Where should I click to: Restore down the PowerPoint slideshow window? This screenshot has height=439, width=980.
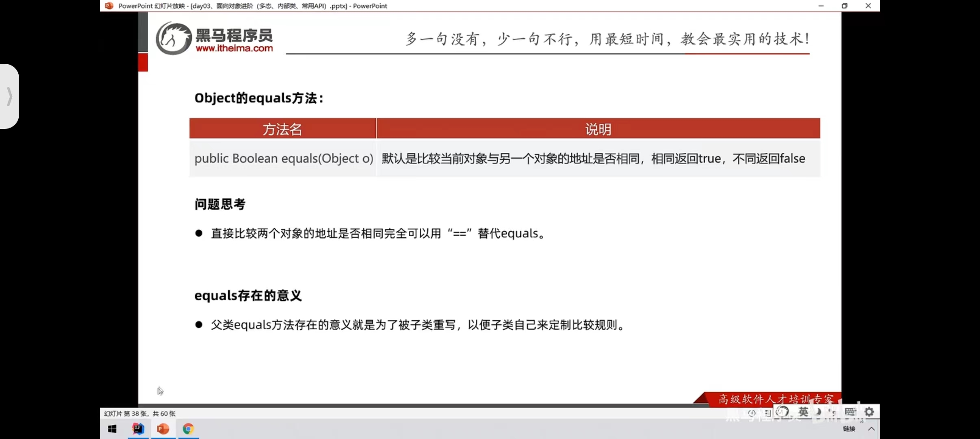[x=844, y=6]
